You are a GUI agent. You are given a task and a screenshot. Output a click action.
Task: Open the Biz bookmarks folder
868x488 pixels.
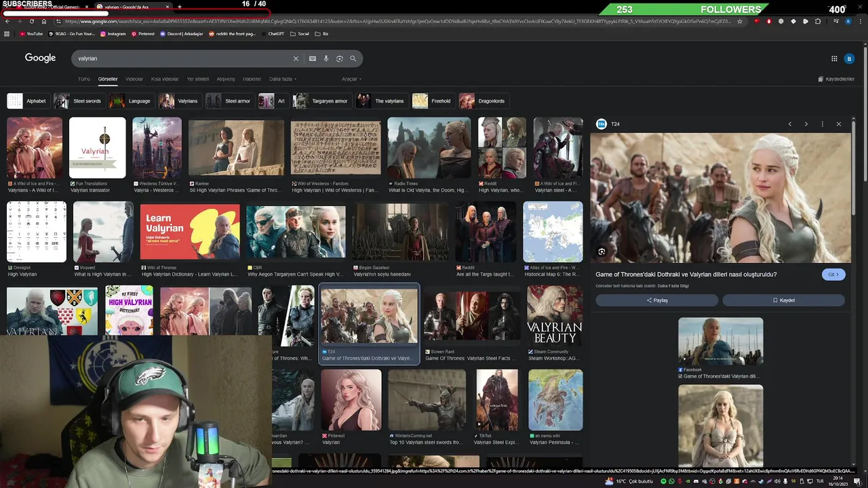point(321,33)
